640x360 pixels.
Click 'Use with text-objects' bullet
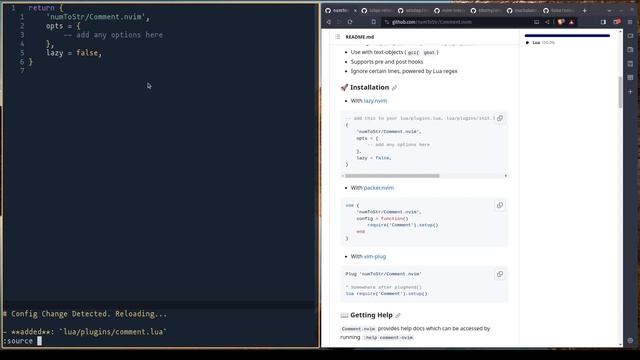394,52
